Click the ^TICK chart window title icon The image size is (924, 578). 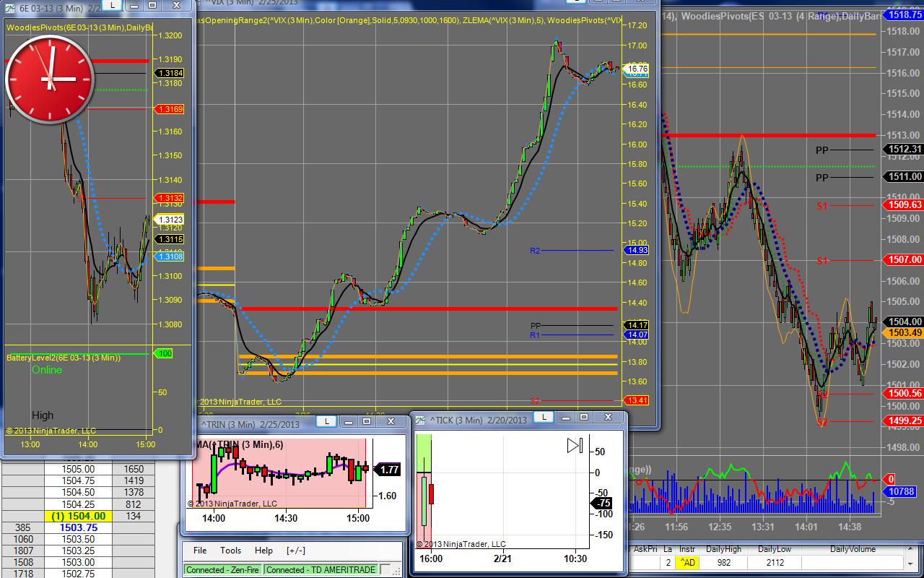point(419,419)
